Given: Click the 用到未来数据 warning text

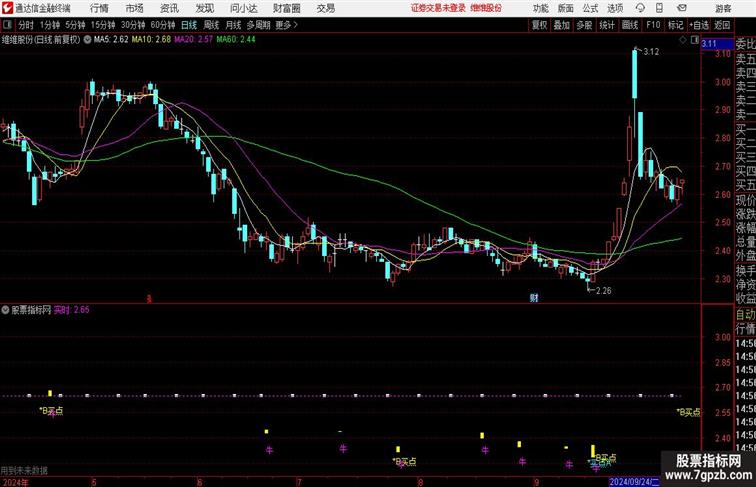Looking at the screenshot, I should tap(24, 471).
